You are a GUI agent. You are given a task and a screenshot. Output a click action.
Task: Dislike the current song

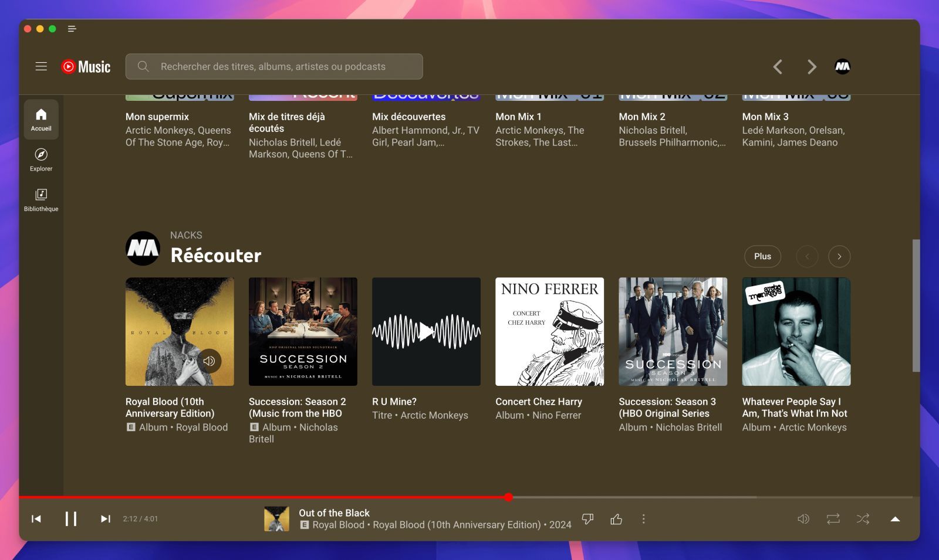click(x=587, y=519)
